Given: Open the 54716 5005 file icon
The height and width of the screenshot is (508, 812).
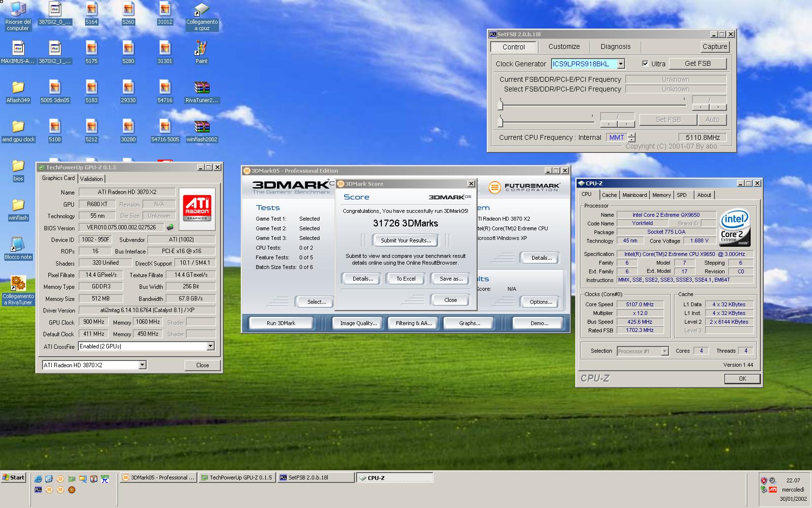Looking at the screenshot, I should pyautogui.click(x=165, y=131).
